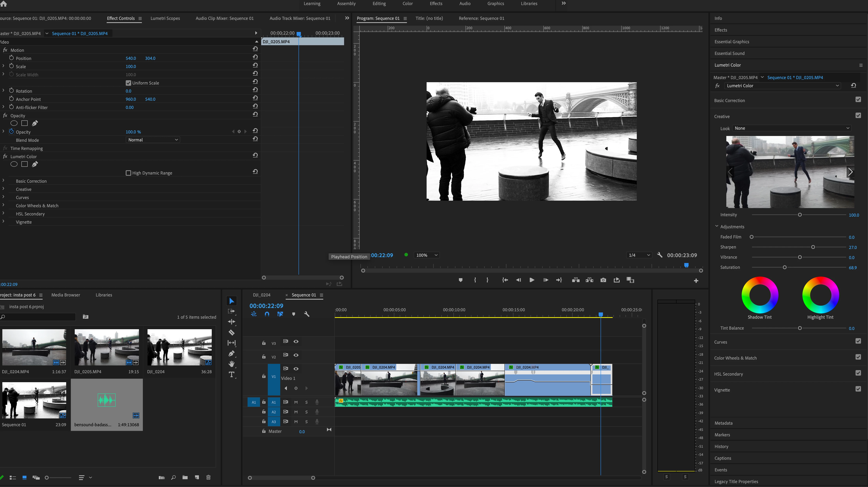868x487 pixels.
Task: Open Lumetri Scopes tab
Action: [165, 19]
